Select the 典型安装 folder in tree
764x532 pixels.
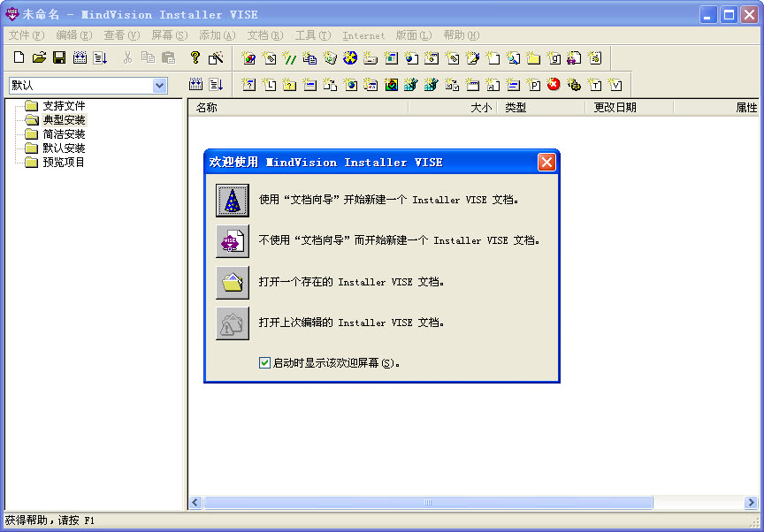(64, 120)
